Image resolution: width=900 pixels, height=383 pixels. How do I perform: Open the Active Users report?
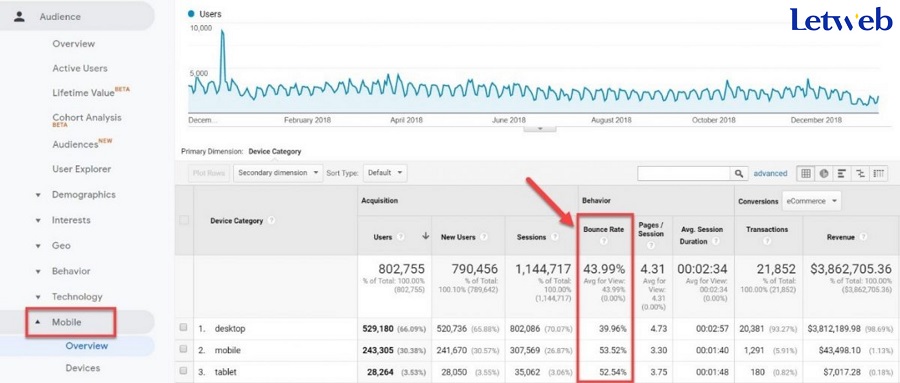(x=80, y=68)
